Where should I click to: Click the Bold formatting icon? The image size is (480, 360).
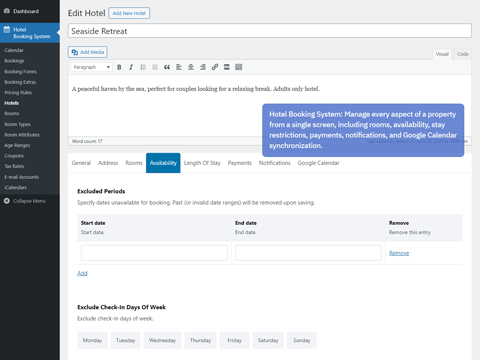(119, 67)
